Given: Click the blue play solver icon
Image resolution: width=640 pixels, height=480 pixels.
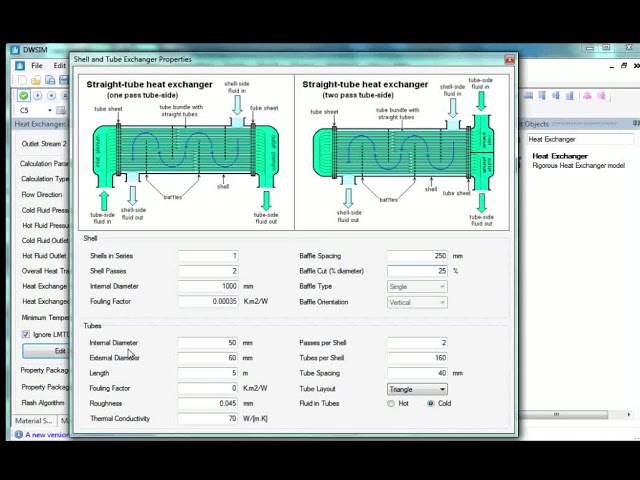Looking at the screenshot, I should [38, 96].
